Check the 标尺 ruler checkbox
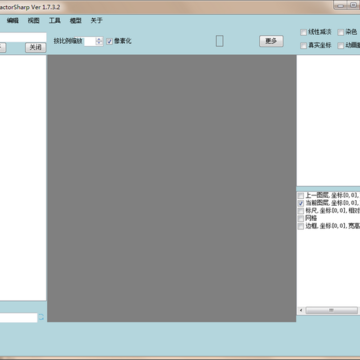Image resolution: width=360 pixels, height=360 pixels. point(301,211)
